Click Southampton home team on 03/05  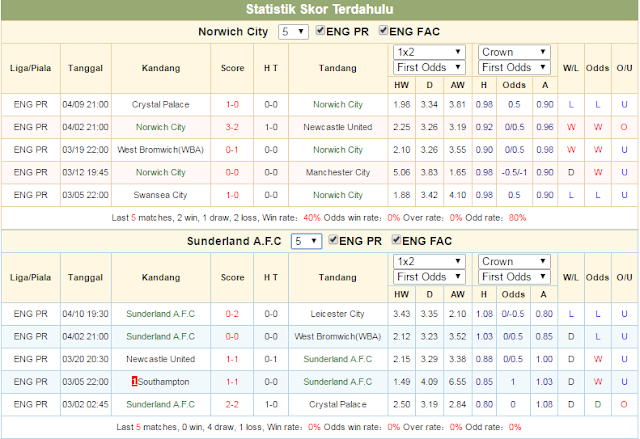(164, 382)
